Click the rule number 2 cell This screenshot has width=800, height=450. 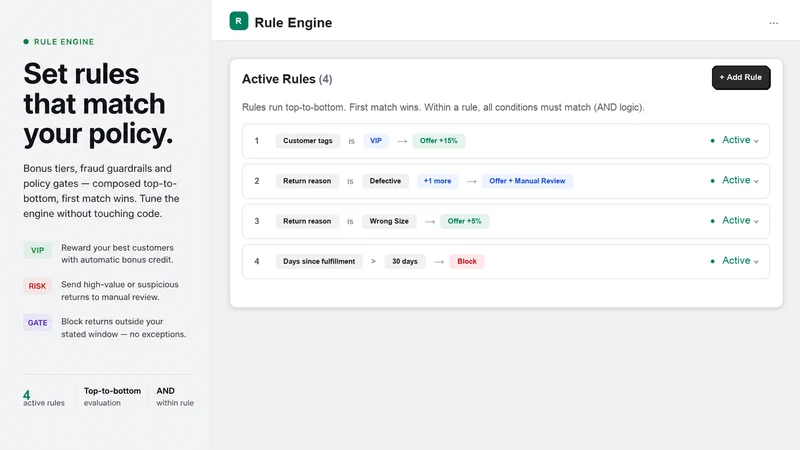257,181
